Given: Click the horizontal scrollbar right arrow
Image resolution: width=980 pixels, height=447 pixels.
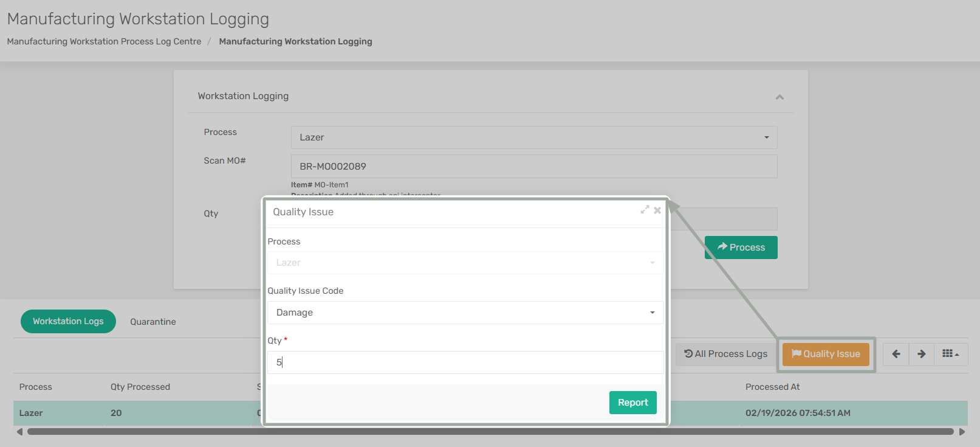Looking at the screenshot, I should coord(962,432).
